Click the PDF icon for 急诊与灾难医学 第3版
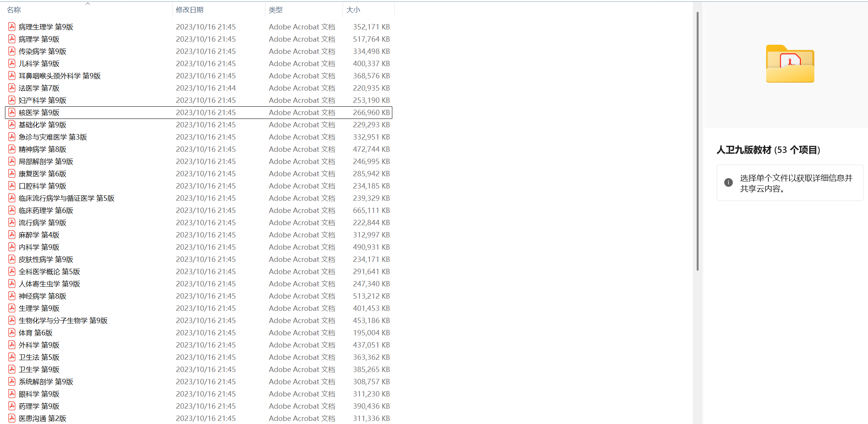 (12, 137)
